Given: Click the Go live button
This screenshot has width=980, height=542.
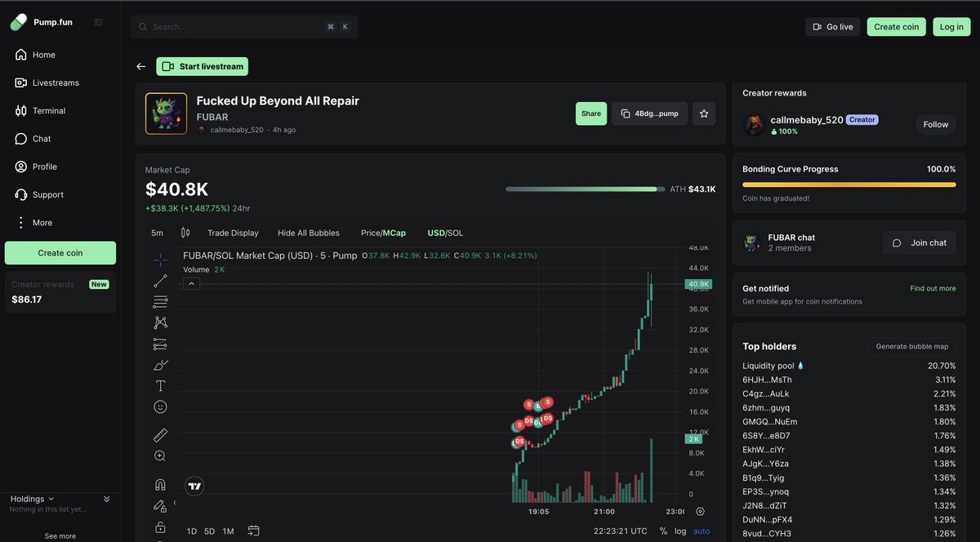Looking at the screenshot, I should [x=832, y=27].
